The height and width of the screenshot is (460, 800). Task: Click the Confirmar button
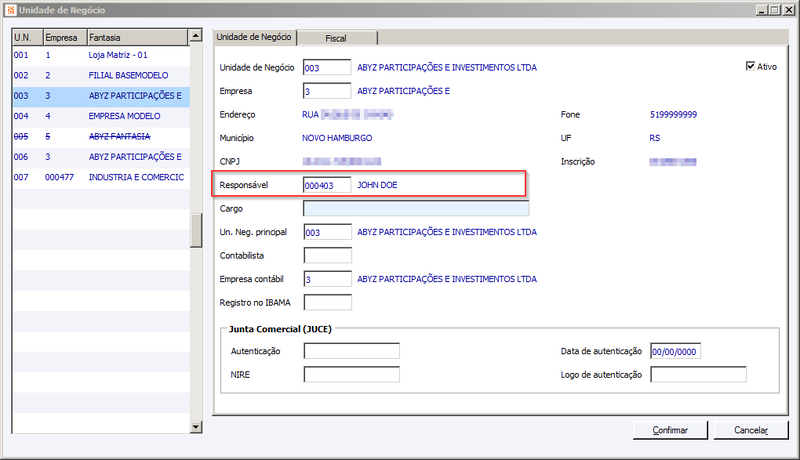(670, 430)
